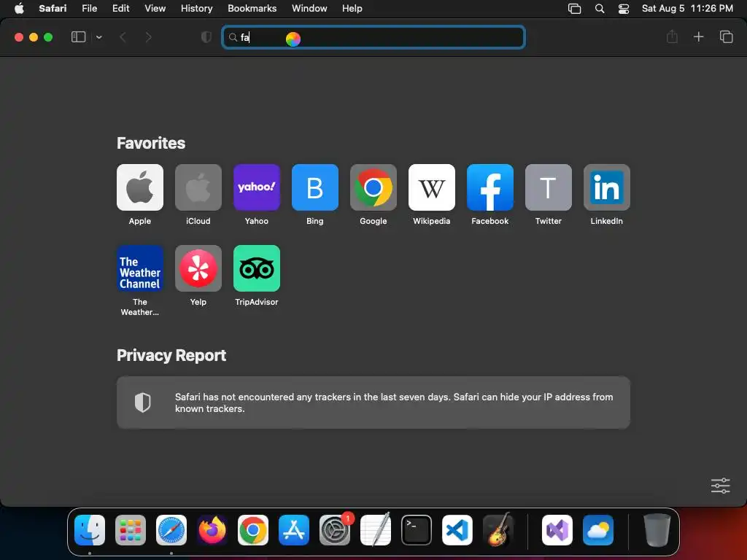
Task: Click the Share toolbar button
Action: (672, 36)
